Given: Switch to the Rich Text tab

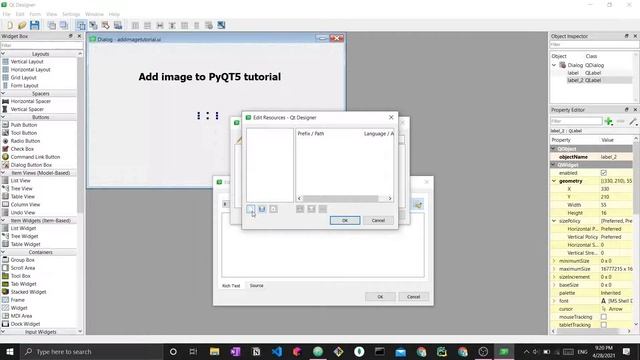Looking at the screenshot, I should [x=231, y=286].
